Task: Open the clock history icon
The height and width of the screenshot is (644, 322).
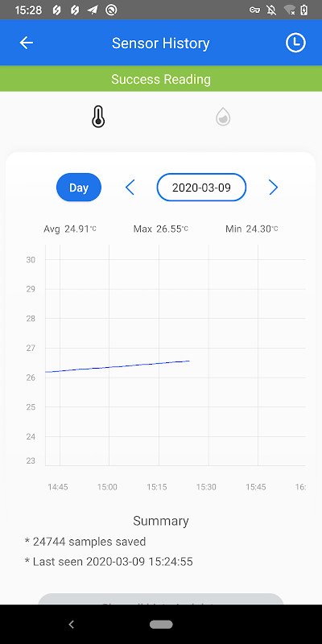Action: click(x=295, y=43)
